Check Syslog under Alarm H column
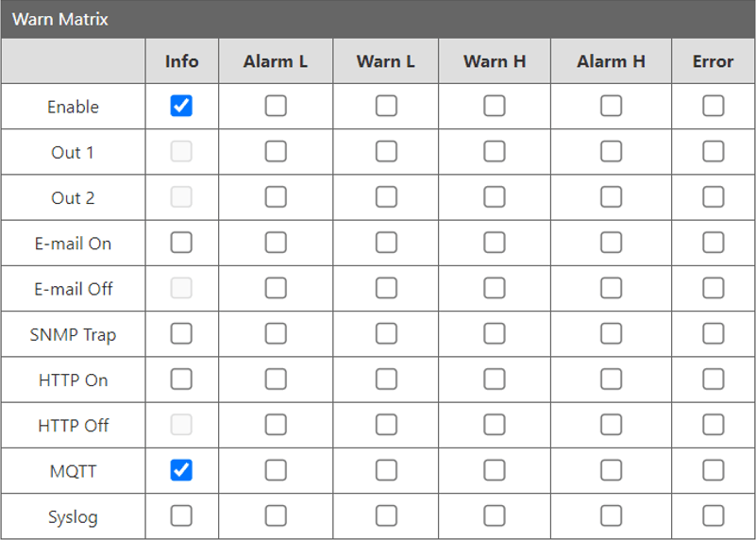 [611, 515]
